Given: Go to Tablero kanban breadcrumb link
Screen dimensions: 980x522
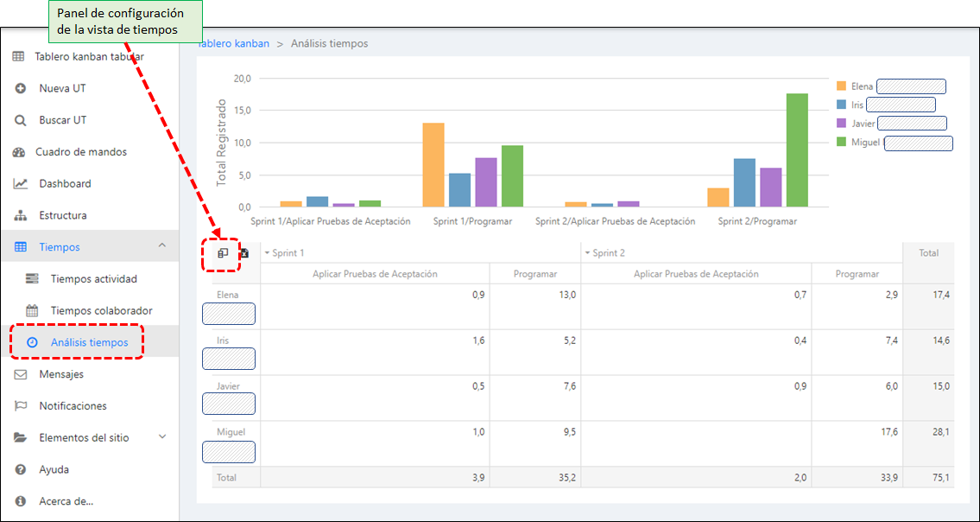Looking at the screenshot, I should tap(235, 43).
